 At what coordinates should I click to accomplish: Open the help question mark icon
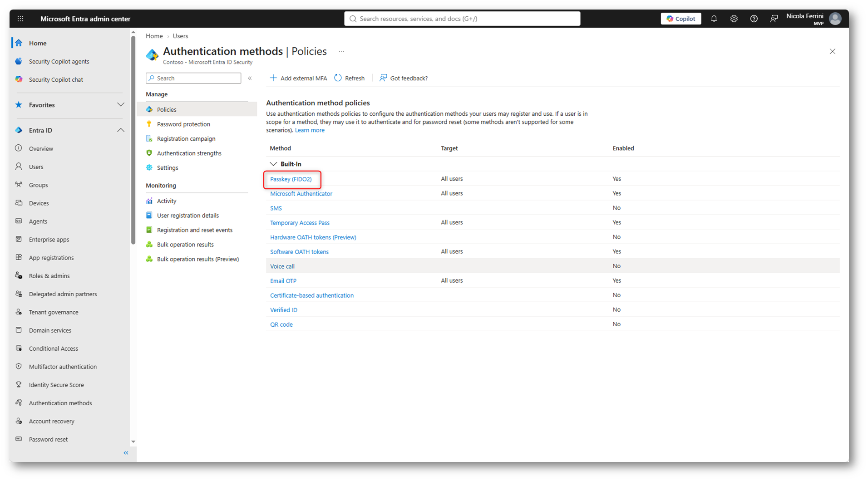point(754,19)
